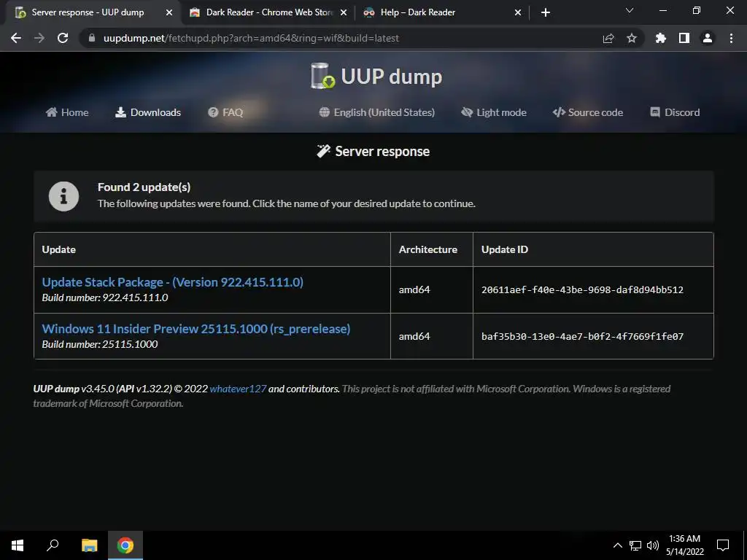Select Windows 11 Insider Preview 25115.1000 update
The width and height of the screenshot is (747, 560).
click(196, 329)
